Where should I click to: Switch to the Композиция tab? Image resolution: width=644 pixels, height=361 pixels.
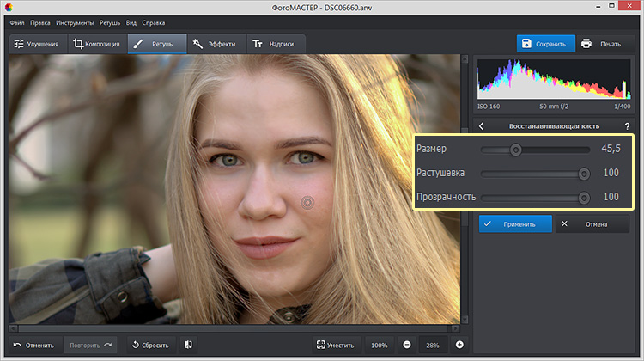[x=96, y=44]
